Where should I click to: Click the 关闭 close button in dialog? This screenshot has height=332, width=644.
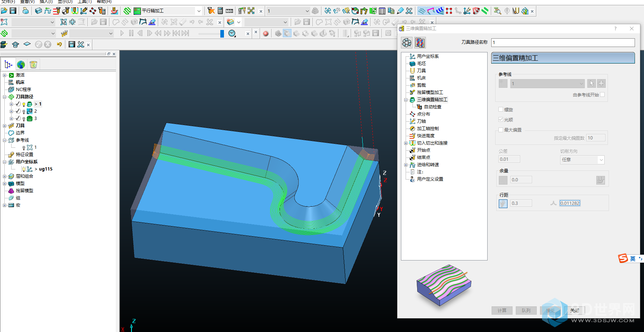(574, 310)
